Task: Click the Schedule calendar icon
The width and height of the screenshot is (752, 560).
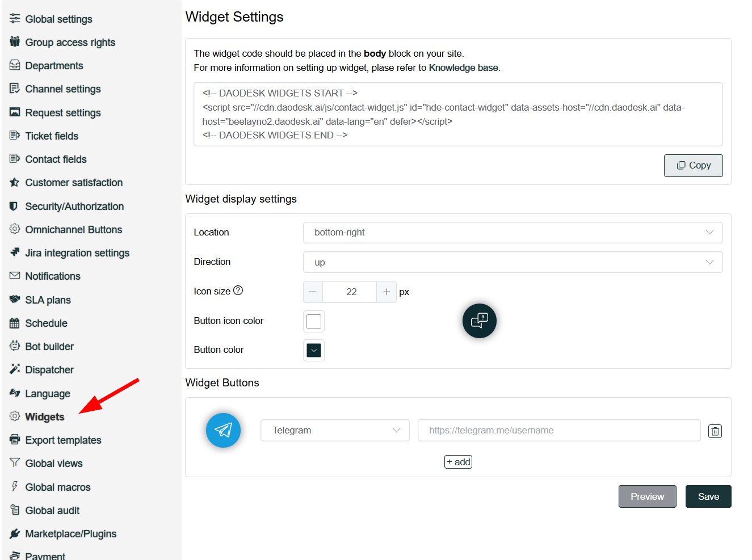Action: point(15,323)
